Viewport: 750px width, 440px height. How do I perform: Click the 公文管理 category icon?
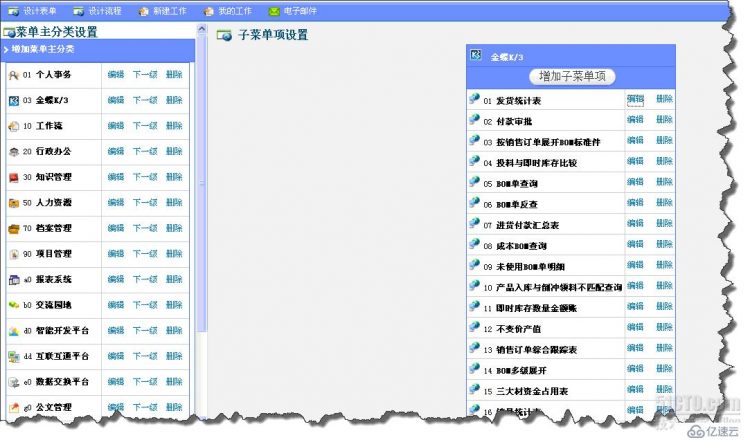click(14, 407)
